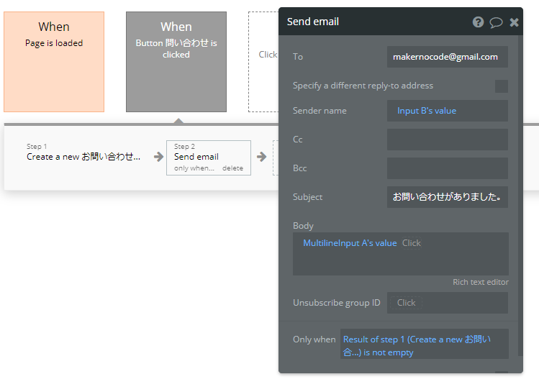
Task: Select Button 問い合わせ is clicked event
Action: [176, 62]
